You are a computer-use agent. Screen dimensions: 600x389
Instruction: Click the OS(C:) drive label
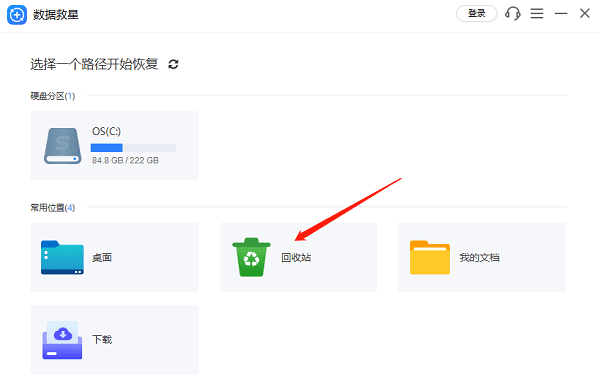click(106, 132)
